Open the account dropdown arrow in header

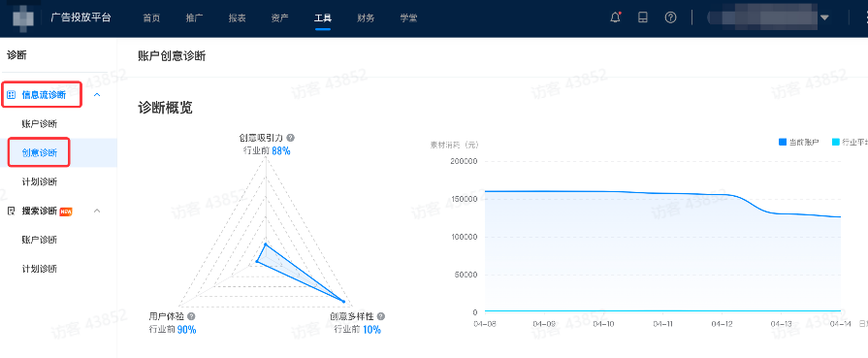click(x=824, y=17)
